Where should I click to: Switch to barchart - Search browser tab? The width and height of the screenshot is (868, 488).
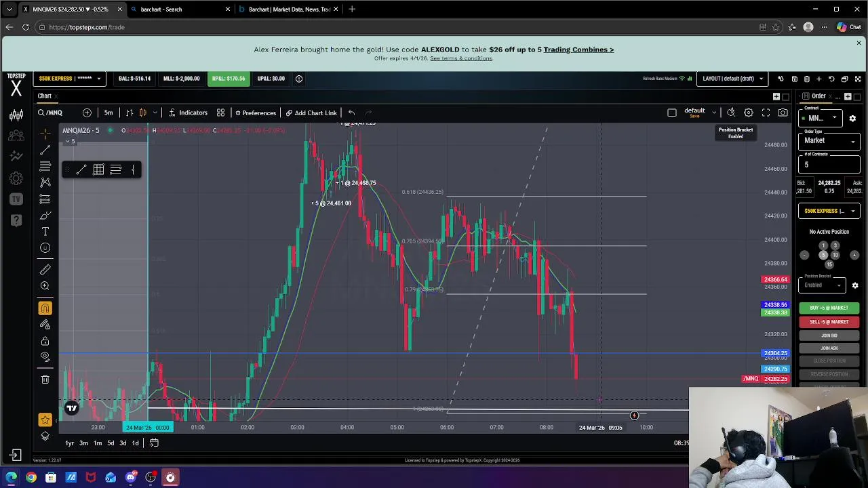[179, 9]
